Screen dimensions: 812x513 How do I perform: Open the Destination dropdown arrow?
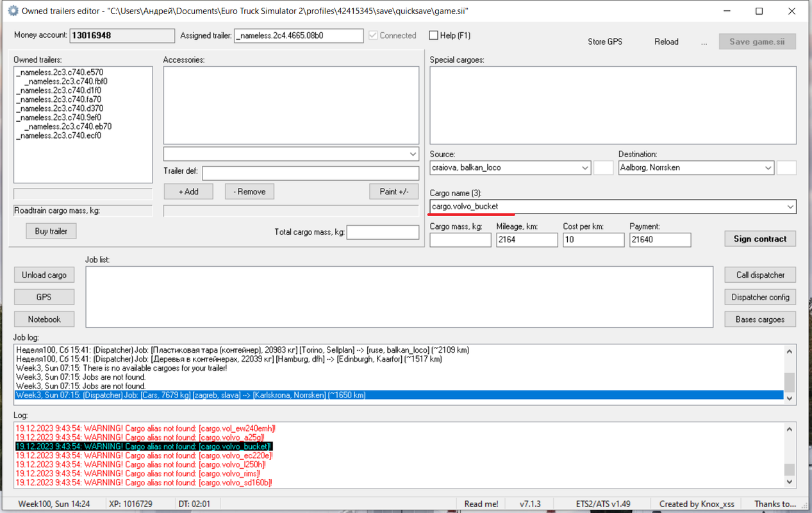coord(768,168)
